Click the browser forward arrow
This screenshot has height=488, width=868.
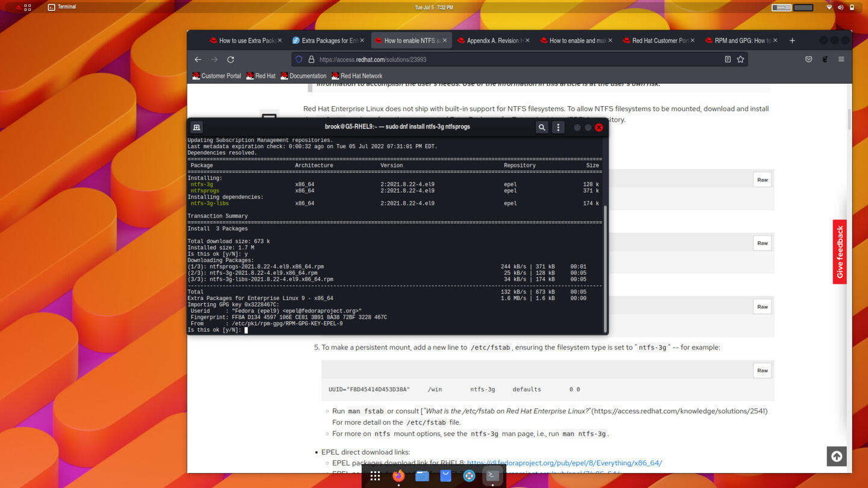214,60
